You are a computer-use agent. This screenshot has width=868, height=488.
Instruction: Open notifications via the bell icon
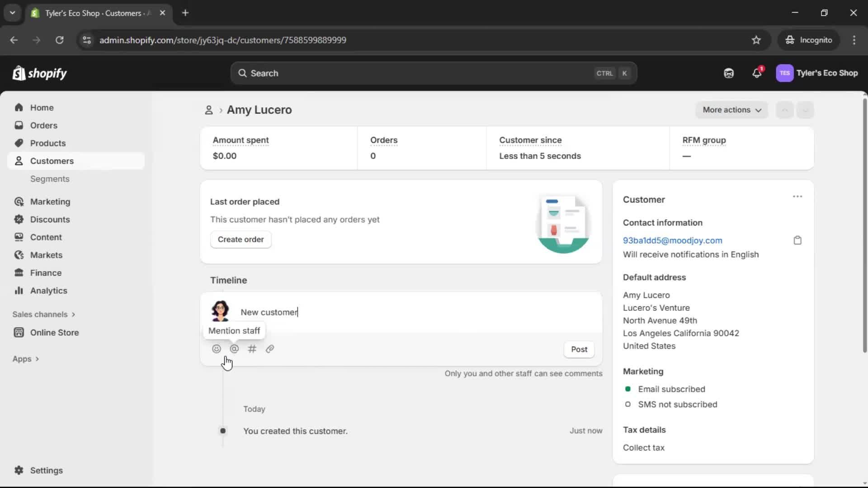tap(757, 73)
